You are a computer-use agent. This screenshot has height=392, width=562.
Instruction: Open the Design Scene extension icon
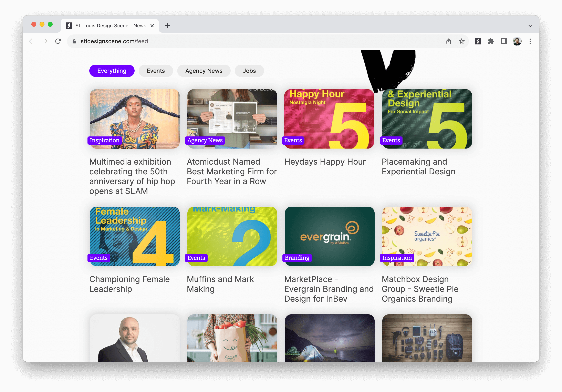478,41
